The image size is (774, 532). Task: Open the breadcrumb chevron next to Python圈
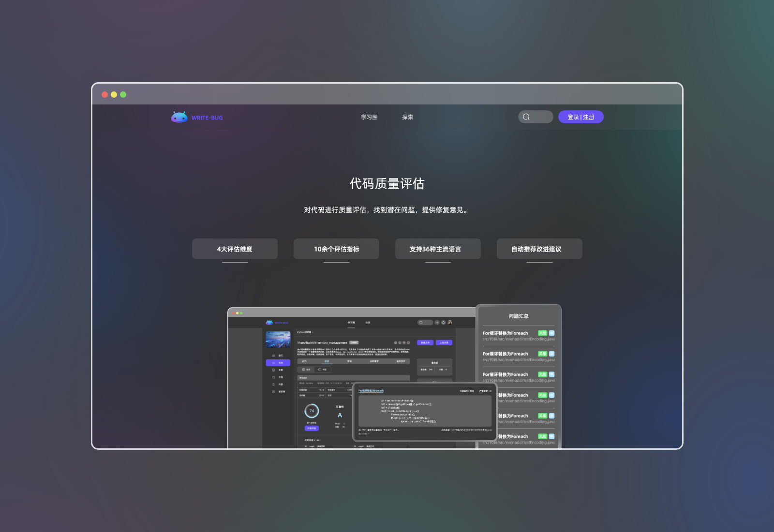click(313, 332)
